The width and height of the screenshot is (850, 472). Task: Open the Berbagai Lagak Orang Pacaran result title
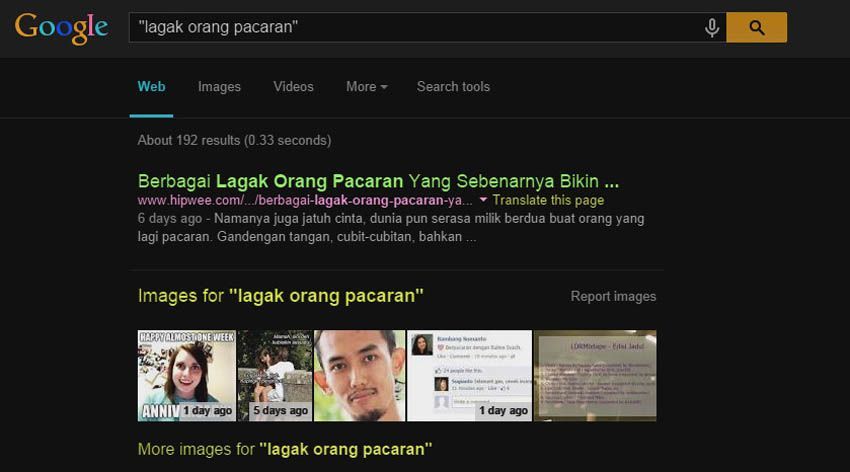[378, 181]
